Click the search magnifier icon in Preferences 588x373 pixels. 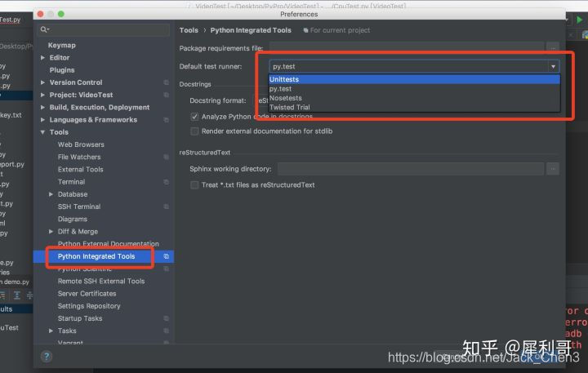click(45, 29)
